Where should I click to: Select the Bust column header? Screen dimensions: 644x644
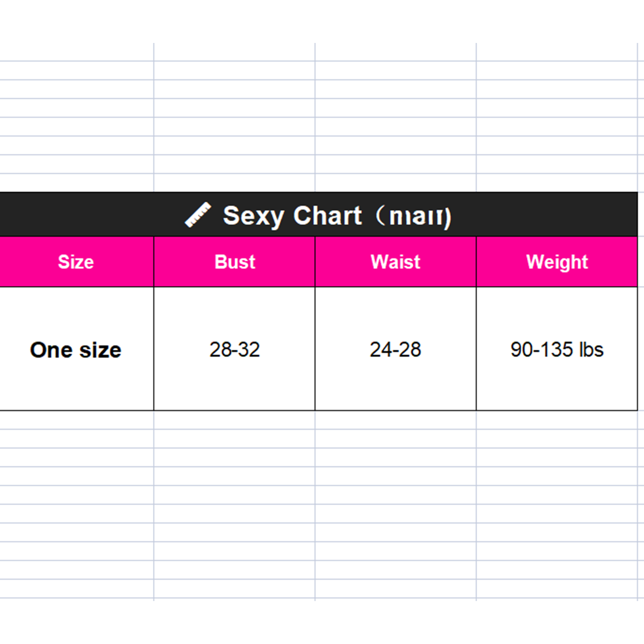(235, 262)
